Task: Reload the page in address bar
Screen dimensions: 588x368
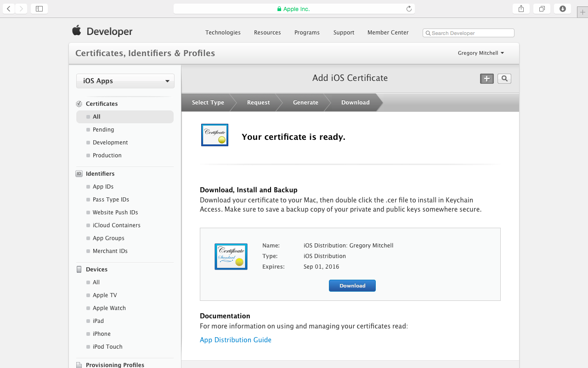Action: click(409, 9)
